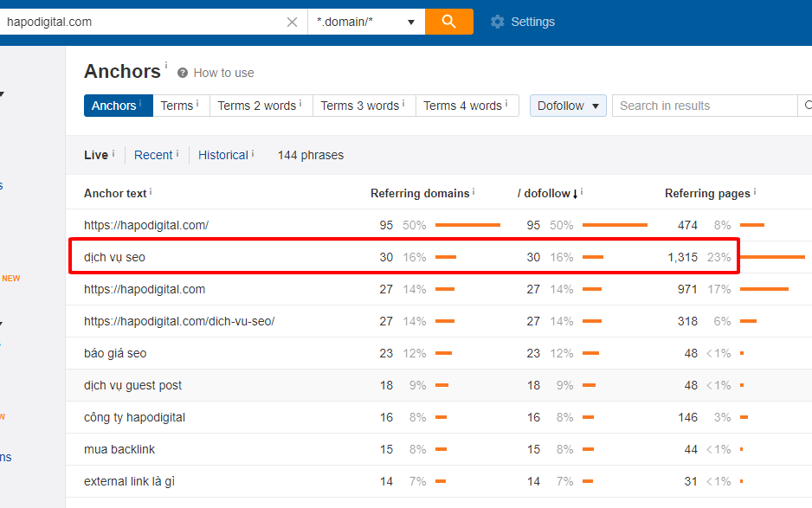
Task: Select the Anchors tab
Action: [x=118, y=106]
